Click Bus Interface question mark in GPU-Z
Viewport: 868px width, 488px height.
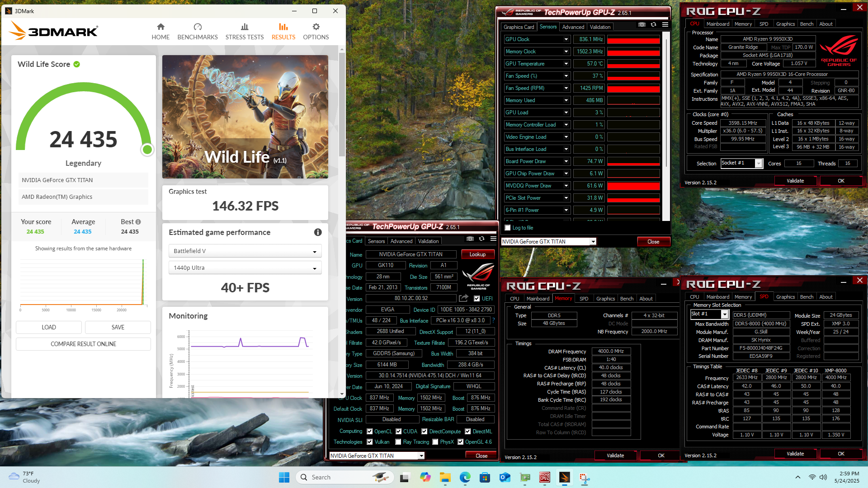pyautogui.click(x=493, y=320)
